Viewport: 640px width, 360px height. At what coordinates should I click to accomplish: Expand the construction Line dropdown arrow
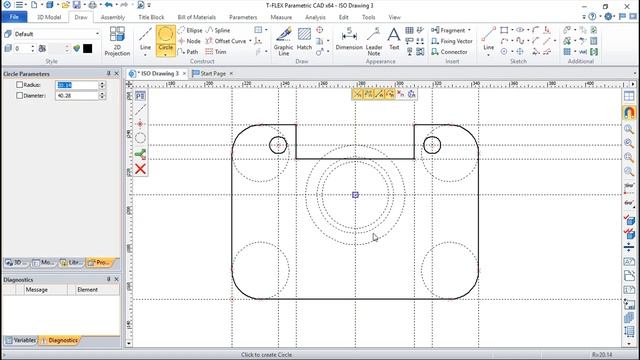point(145,54)
